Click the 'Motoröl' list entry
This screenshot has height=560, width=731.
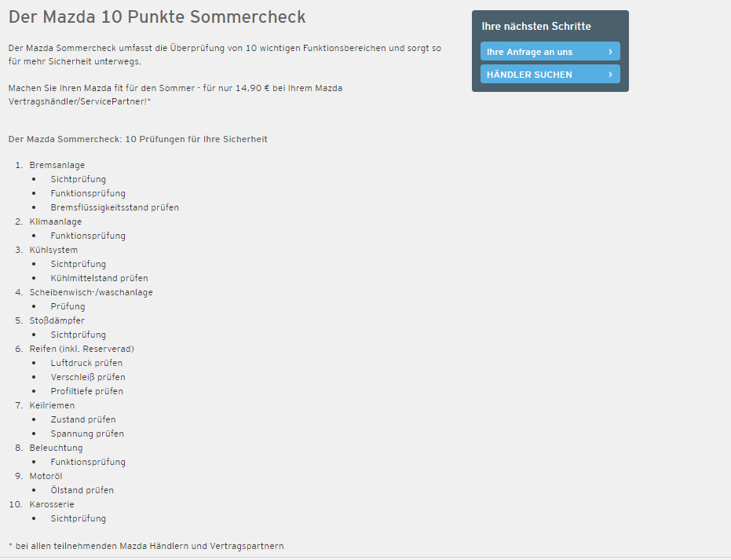point(46,476)
